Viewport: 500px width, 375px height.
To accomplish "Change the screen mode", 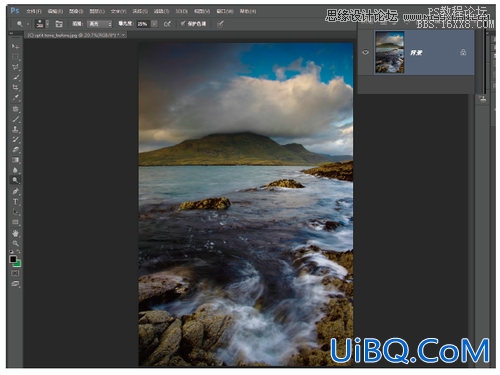I will point(15,284).
